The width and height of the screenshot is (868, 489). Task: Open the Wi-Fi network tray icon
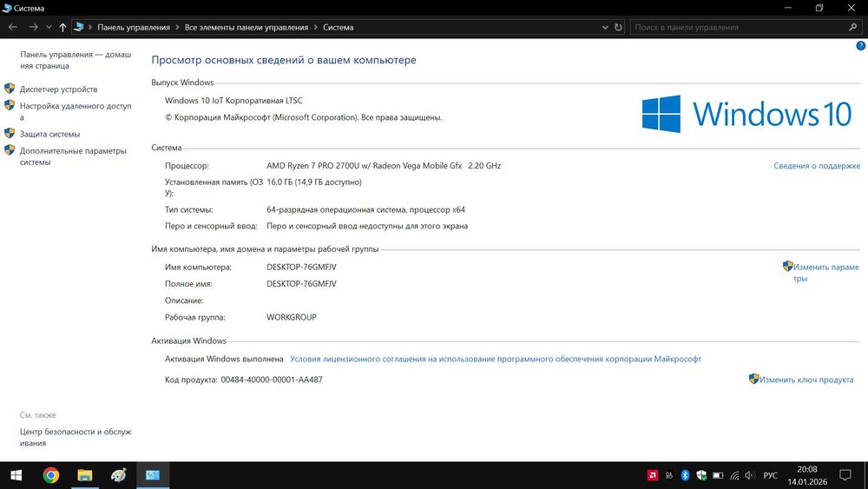coord(734,475)
